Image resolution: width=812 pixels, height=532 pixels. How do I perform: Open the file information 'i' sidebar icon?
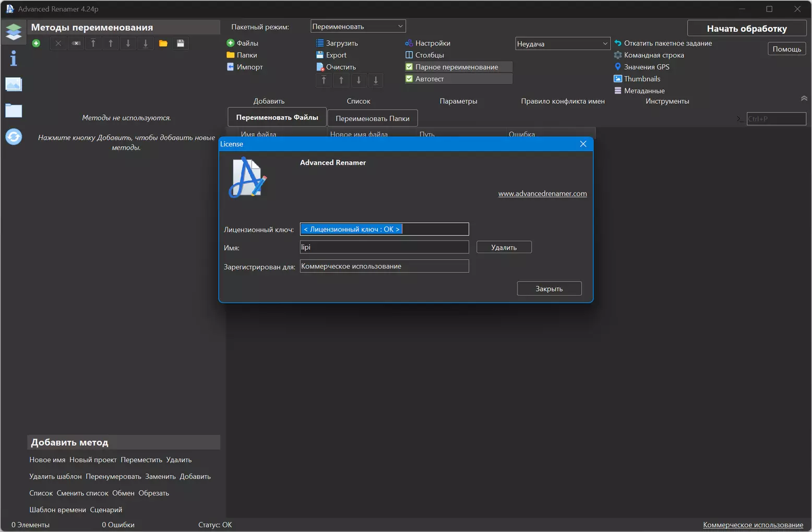click(14, 58)
